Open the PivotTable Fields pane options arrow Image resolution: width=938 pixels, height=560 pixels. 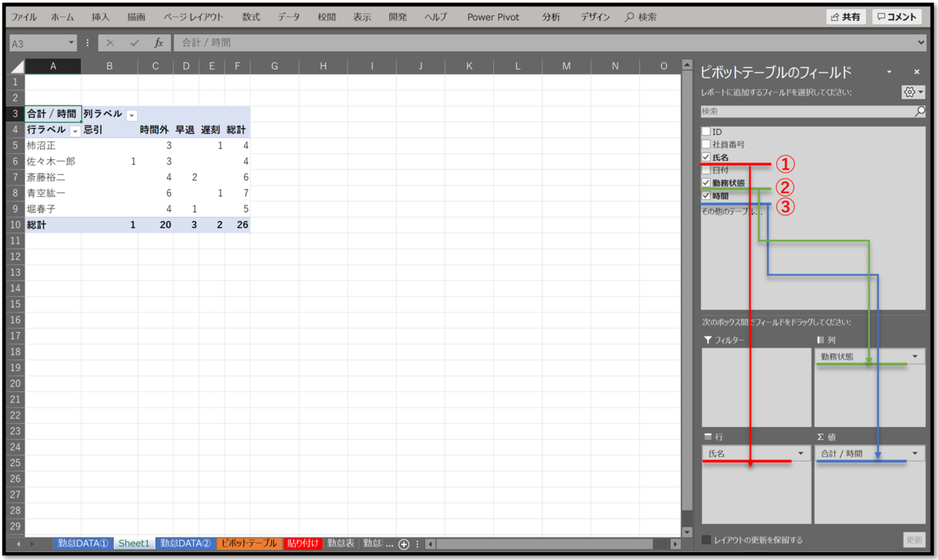tap(889, 72)
